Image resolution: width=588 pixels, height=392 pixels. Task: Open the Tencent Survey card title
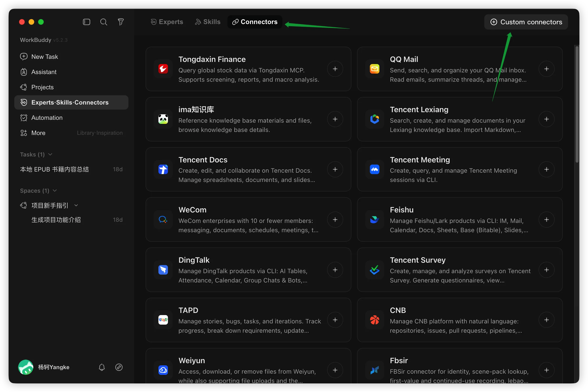(x=417, y=260)
